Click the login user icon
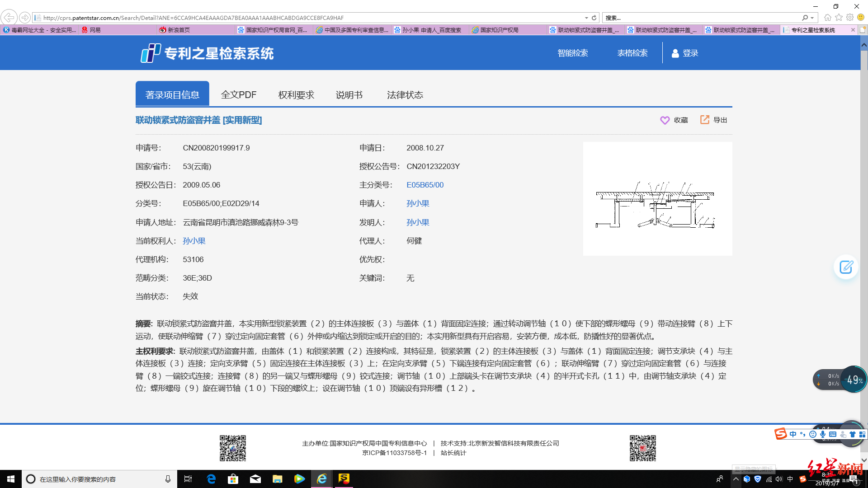868x488 pixels. click(x=675, y=53)
